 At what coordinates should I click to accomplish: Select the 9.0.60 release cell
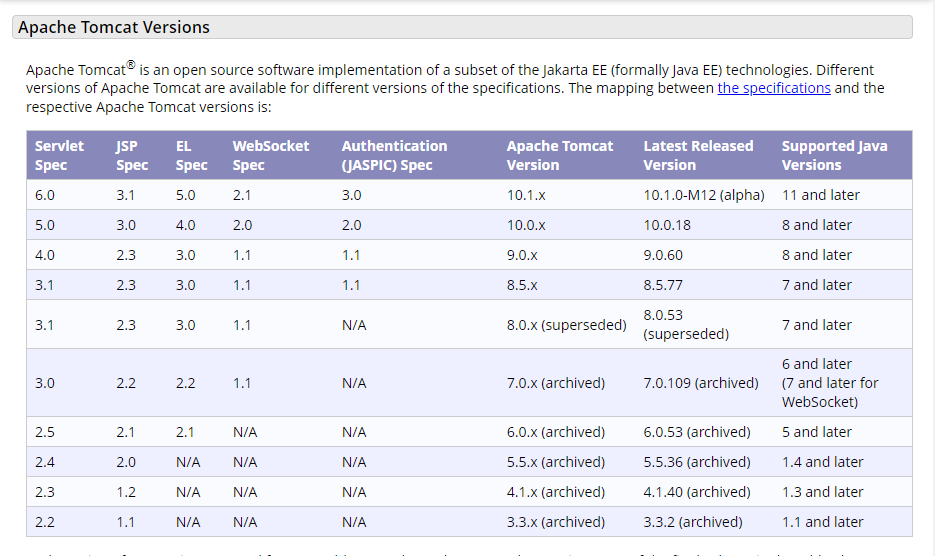[x=663, y=255]
